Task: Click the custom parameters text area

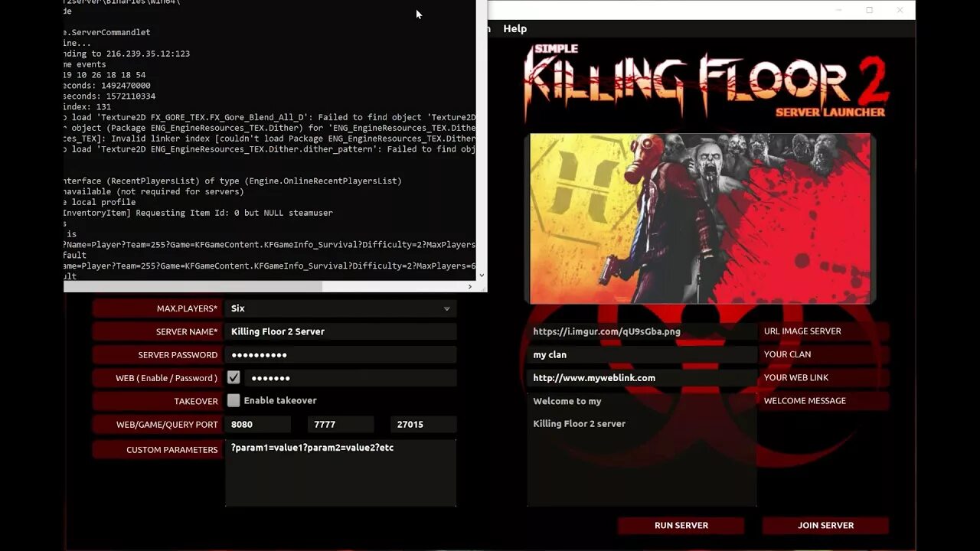Action: tap(341, 472)
